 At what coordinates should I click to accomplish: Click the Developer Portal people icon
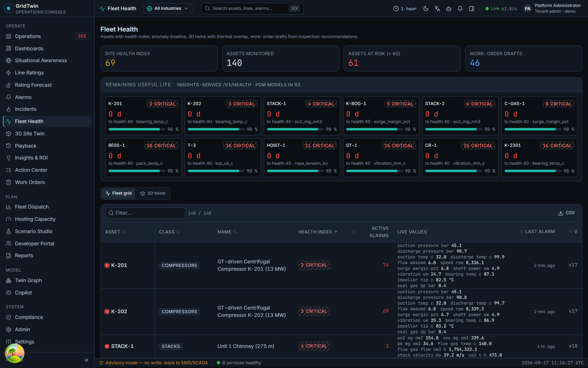[x=9, y=243]
